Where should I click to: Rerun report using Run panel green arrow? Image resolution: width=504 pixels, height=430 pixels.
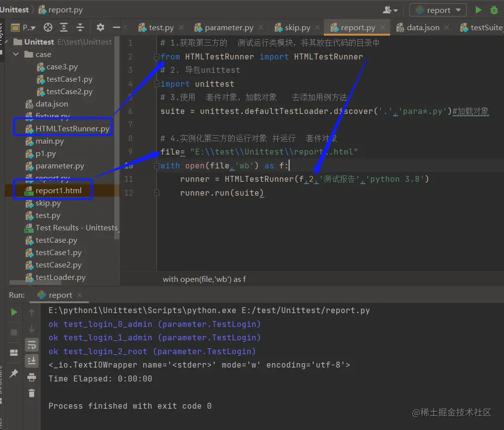(x=14, y=312)
